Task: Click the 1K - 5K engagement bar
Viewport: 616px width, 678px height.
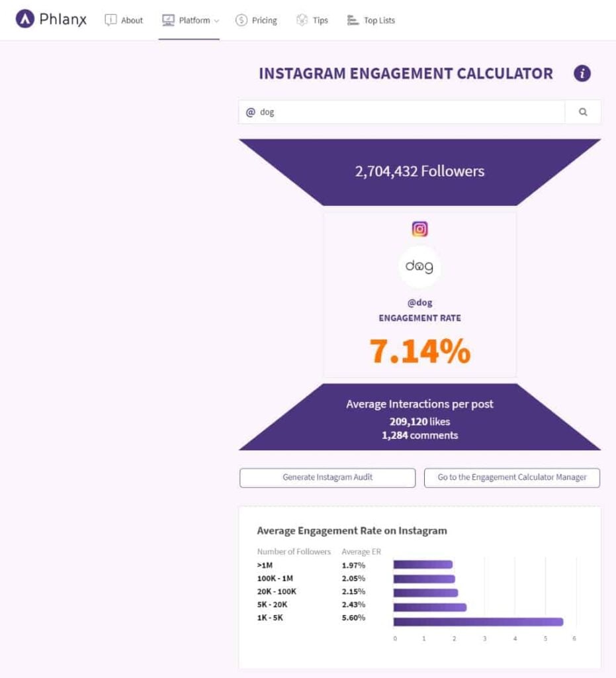Action: [x=478, y=622]
